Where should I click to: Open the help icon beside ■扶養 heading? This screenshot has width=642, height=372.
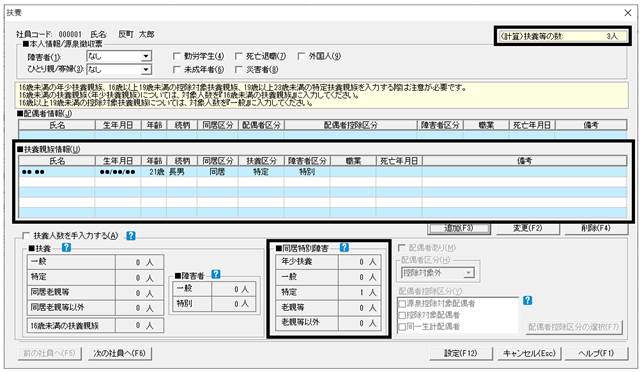click(x=66, y=248)
